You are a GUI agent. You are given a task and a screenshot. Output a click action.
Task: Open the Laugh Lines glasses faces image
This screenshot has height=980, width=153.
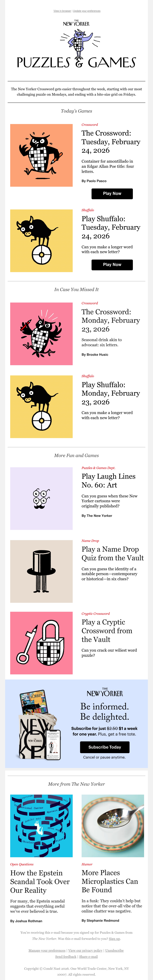point(41,498)
